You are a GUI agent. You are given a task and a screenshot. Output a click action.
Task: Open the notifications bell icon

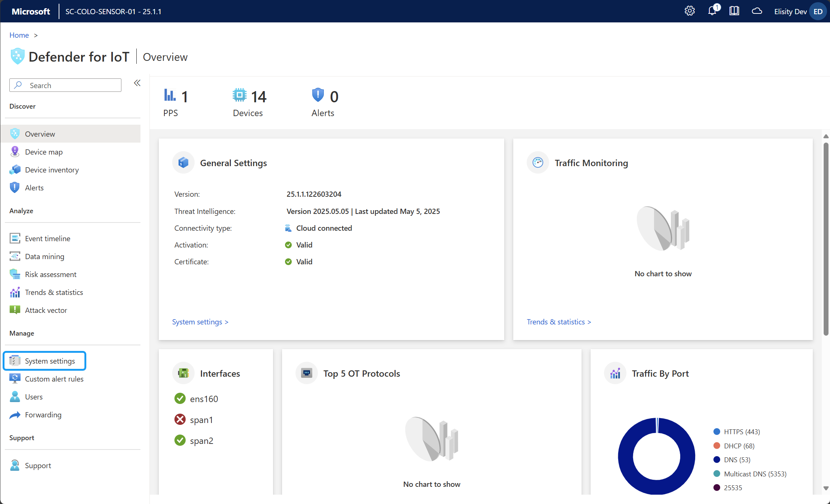712,11
